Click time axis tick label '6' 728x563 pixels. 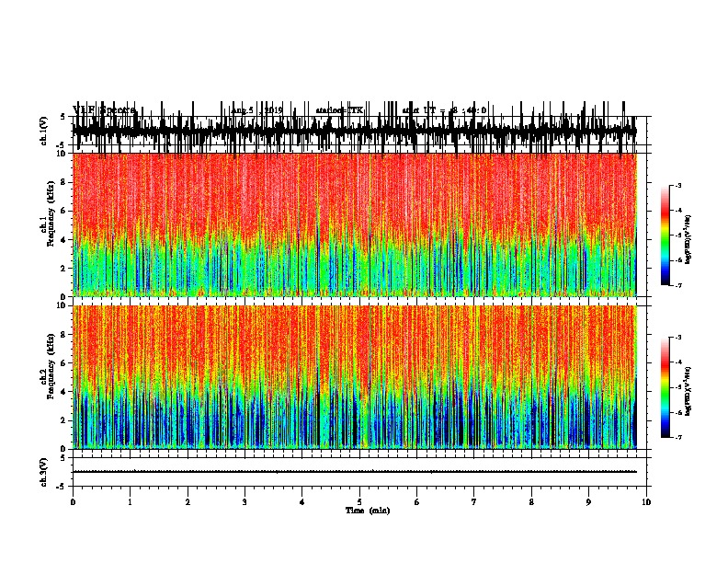[x=417, y=502]
